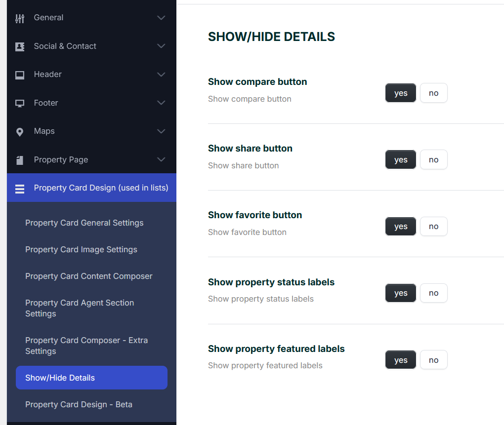Open Property Card General Settings

coord(84,223)
